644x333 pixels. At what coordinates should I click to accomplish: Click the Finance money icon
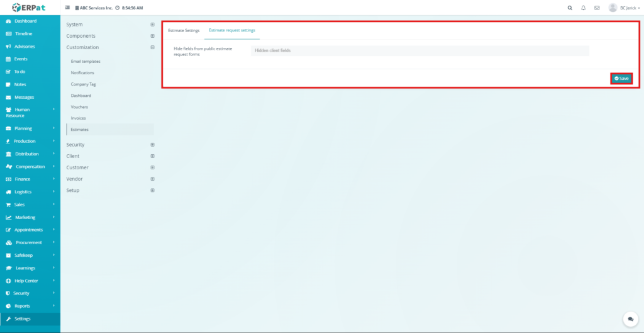point(8,179)
